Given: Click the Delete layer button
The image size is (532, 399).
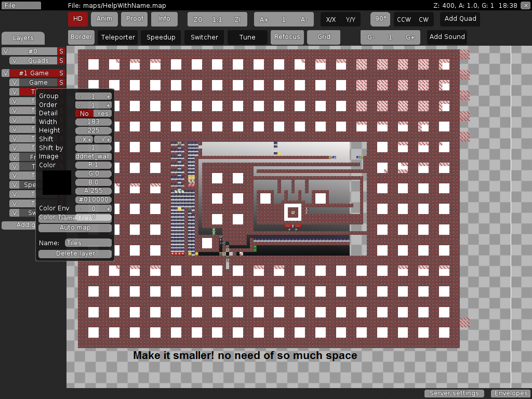Looking at the screenshot, I should point(75,254).
